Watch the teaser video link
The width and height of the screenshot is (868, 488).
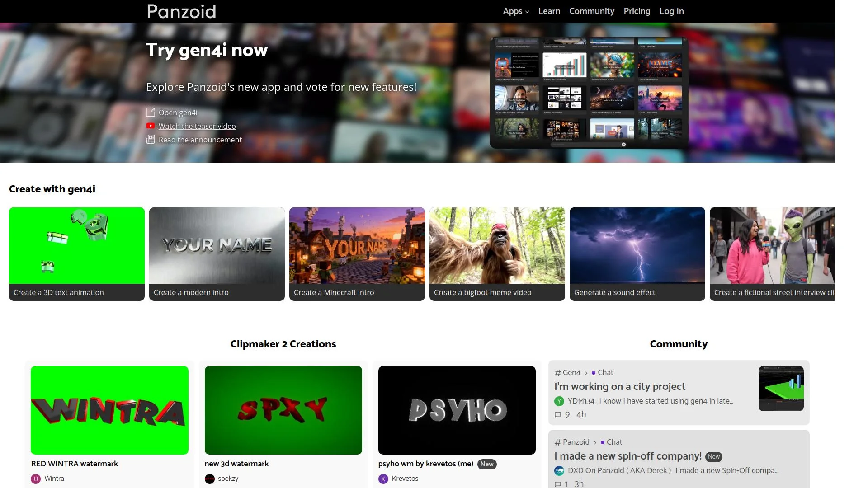(x=197, y=126)
